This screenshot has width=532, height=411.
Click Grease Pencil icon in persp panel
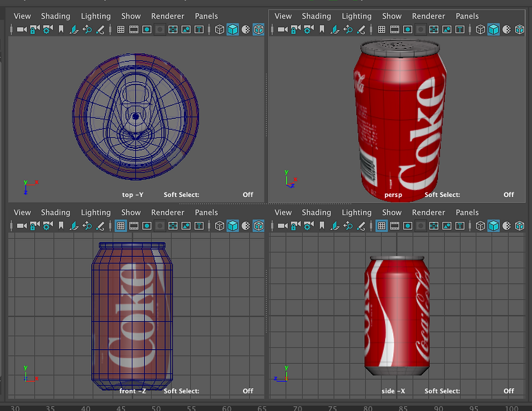click(361, 29)
